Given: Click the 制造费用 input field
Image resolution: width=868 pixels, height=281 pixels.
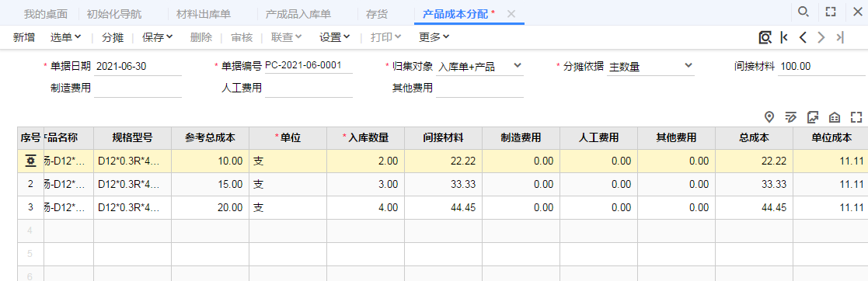Looking at the screenshot, I should (x=138, y=88).
